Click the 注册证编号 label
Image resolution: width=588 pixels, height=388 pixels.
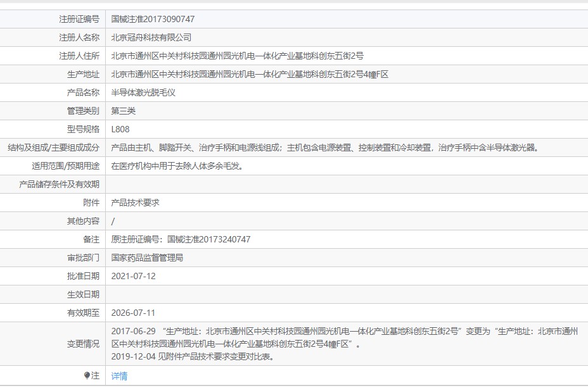[x=79, y=19]
